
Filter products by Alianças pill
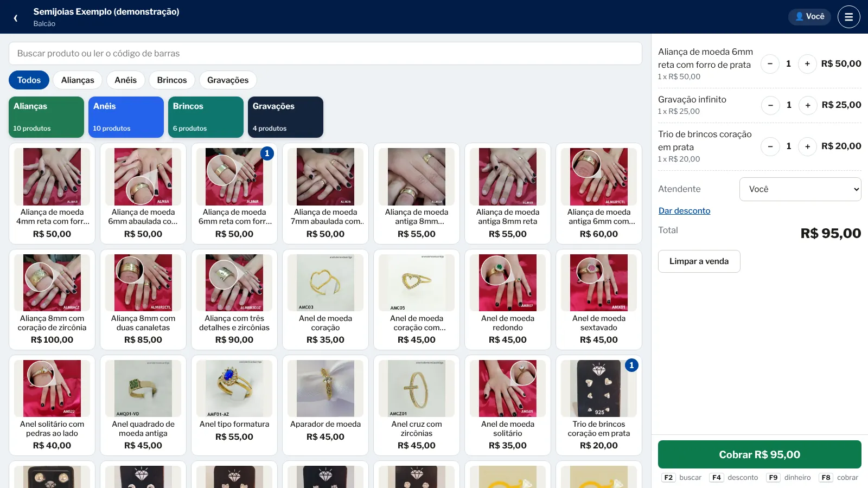click(x=78, y=80)
